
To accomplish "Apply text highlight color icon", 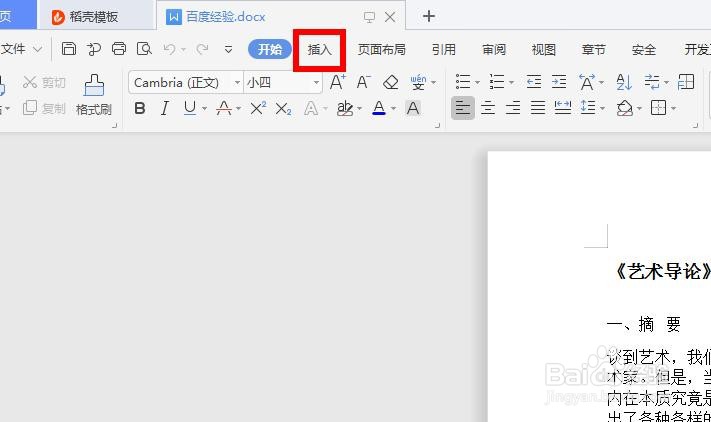I will [x=345, y=108].
